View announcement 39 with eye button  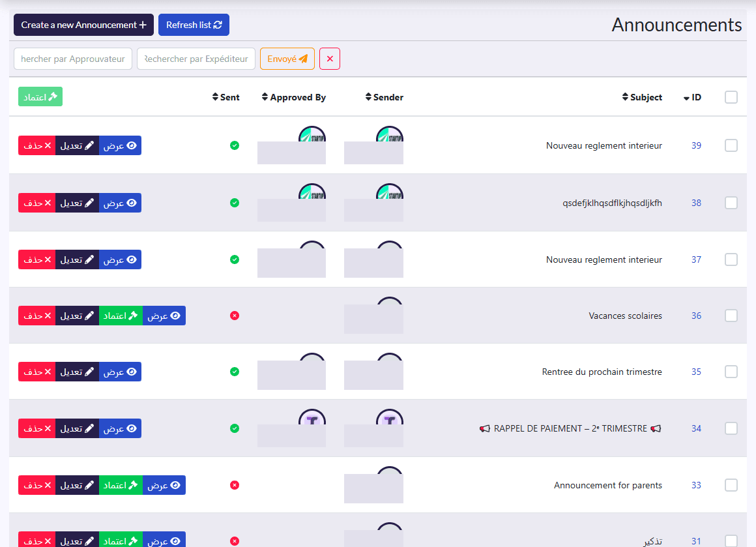point(120,145)
